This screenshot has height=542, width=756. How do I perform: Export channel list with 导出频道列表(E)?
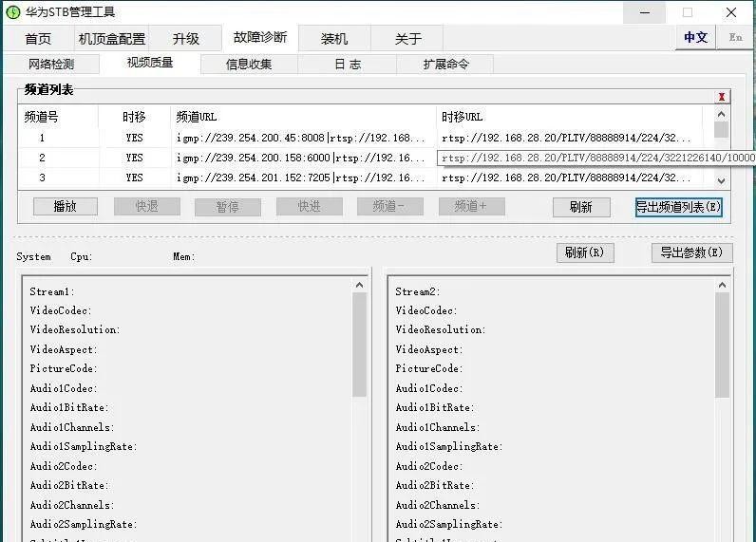(x=678, y=207)
